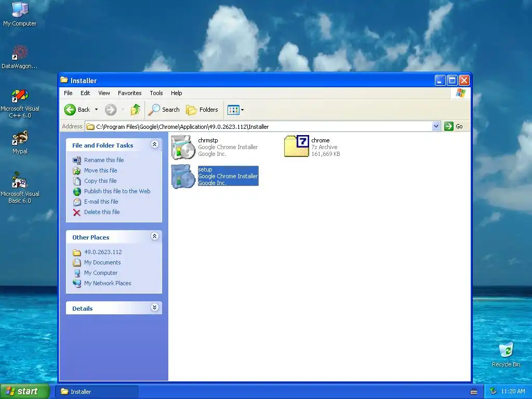
Task: Open the View menu
Action: click(x=104, y=93)
